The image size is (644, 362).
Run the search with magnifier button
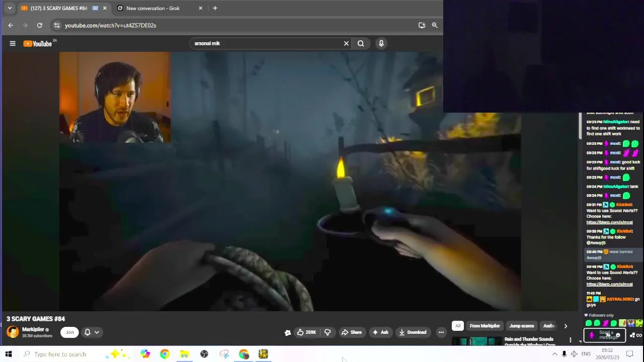(x=361, y=43)
